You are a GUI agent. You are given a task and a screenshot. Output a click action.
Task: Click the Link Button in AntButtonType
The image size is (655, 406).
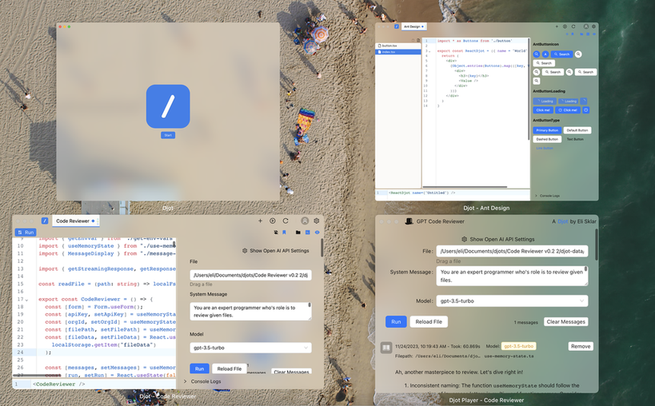(x=545, y=148)
